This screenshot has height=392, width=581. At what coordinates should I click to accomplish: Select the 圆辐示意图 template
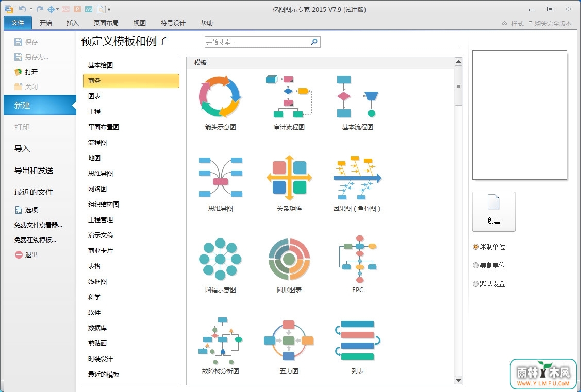coord(221,266)
